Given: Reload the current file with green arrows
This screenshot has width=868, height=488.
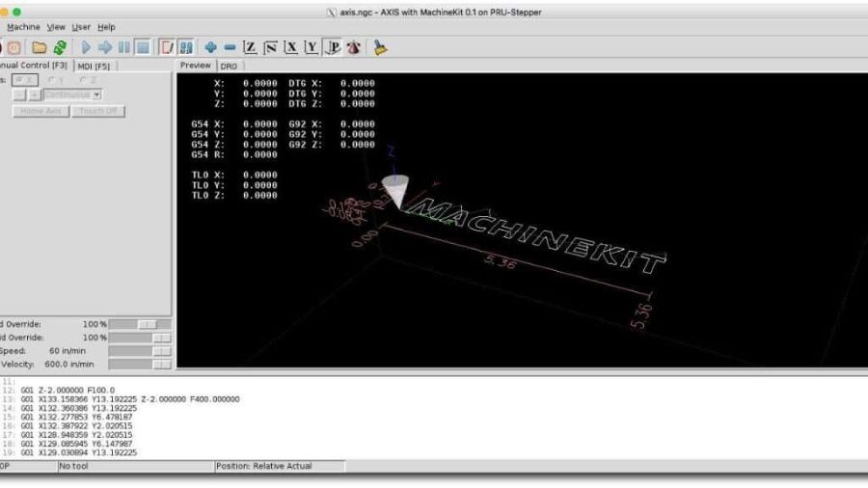Looking at the screenshot, I should pos(60,48).
